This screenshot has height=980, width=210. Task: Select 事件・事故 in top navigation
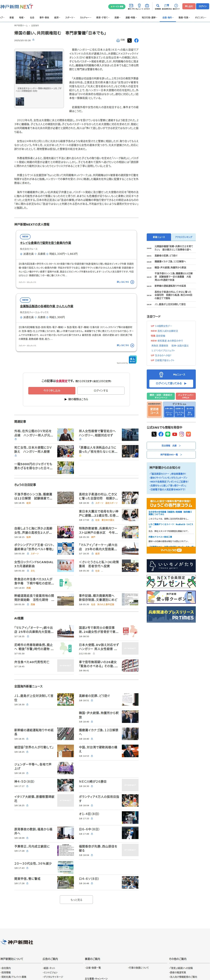(x=44, y=17)
